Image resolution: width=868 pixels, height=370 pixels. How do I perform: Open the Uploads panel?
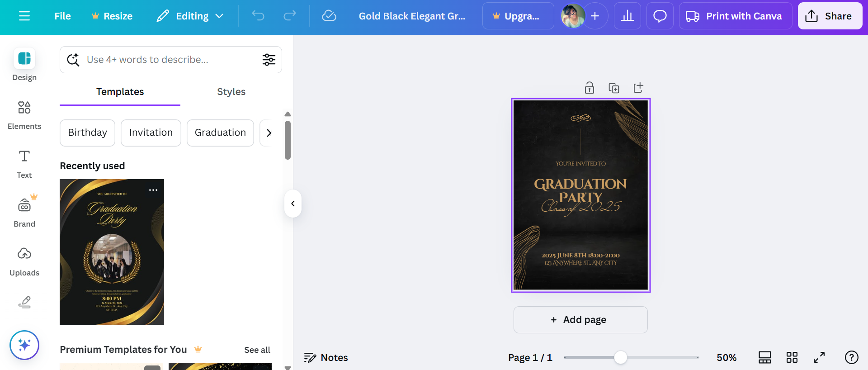[x=24, y=261]
